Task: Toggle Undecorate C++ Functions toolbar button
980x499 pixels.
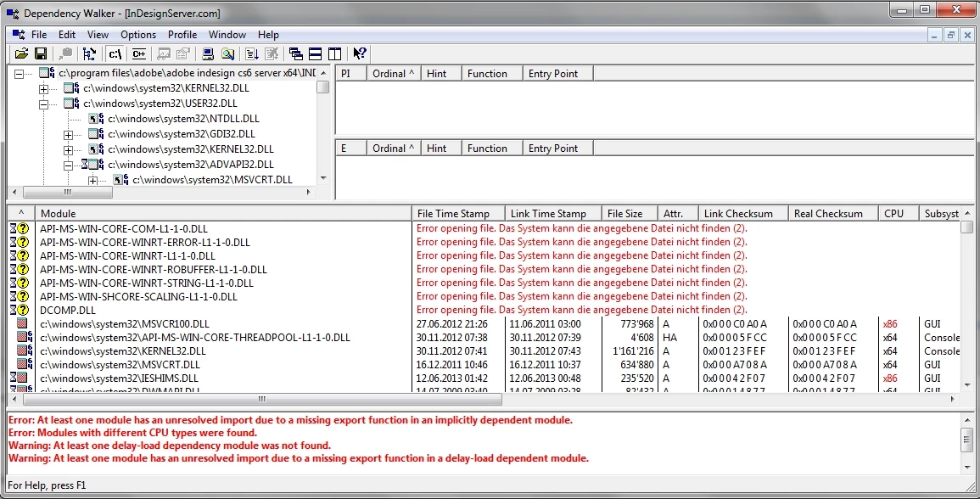Action: tap(139, 53)
